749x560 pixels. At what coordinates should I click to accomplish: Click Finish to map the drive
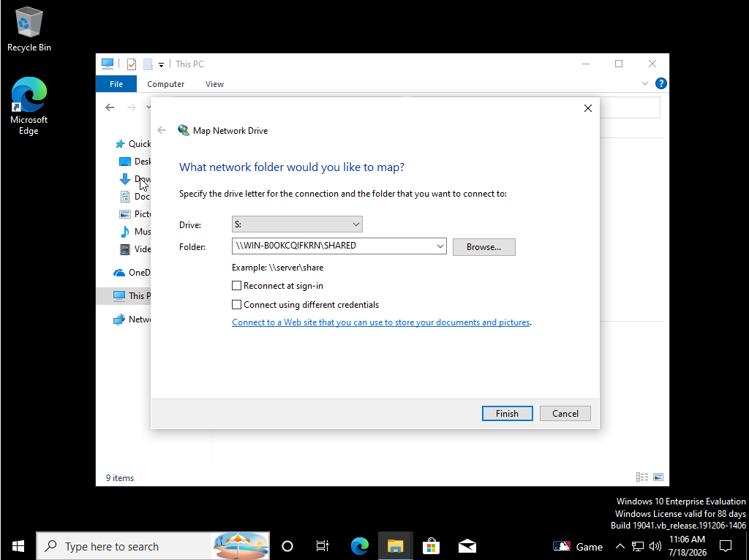[508, 414]
